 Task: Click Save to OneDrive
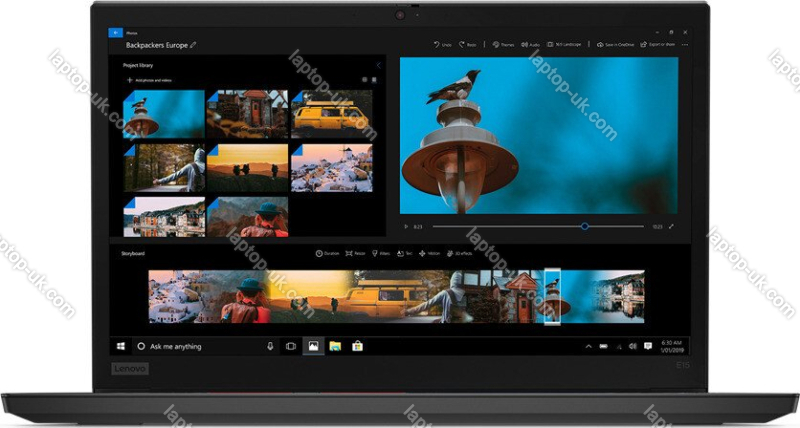click(618, 44)
